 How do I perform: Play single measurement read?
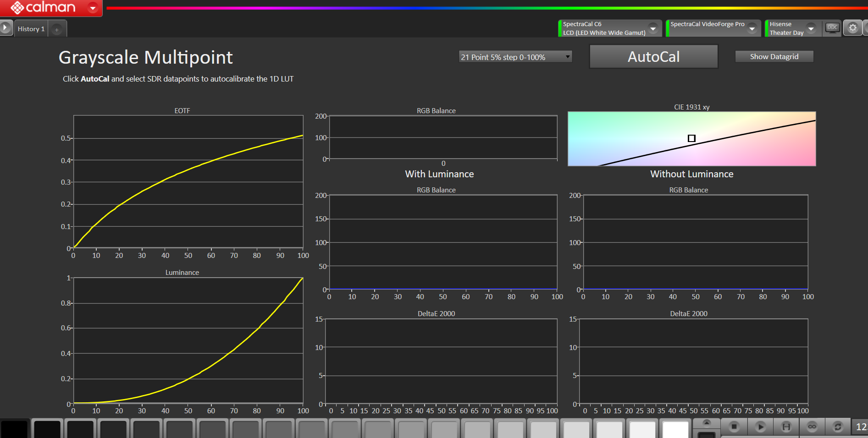(x=760, y=427)
